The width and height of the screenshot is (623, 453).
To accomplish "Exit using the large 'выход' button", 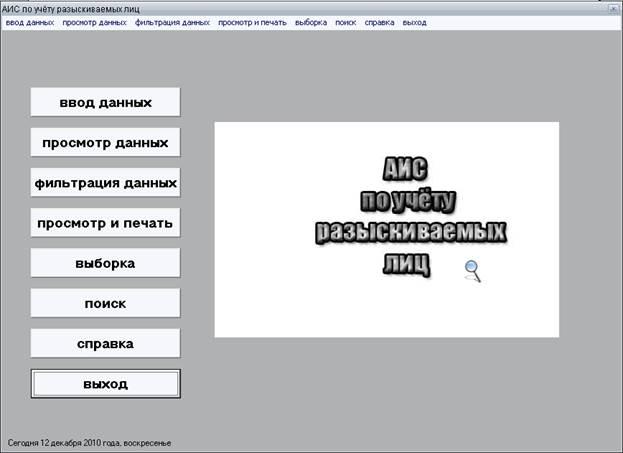I will 105,383.
